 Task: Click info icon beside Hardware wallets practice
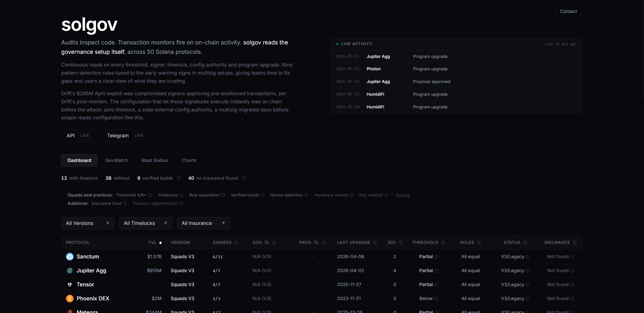[x=352, y=195]
